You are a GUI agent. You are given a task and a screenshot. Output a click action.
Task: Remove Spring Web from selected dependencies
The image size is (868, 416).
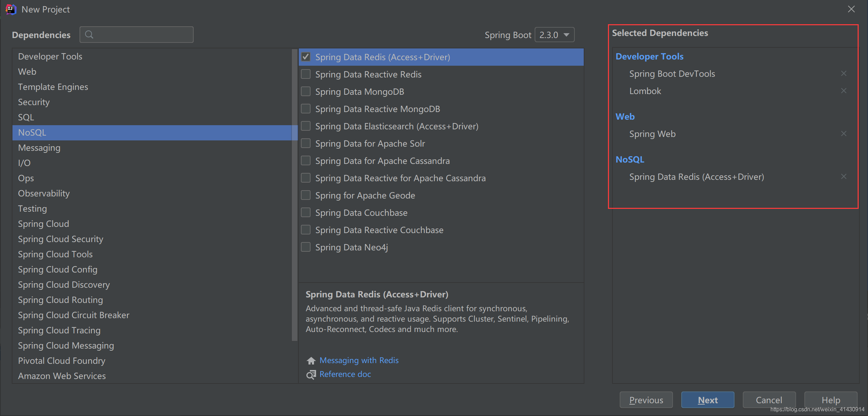click(844, 133)
